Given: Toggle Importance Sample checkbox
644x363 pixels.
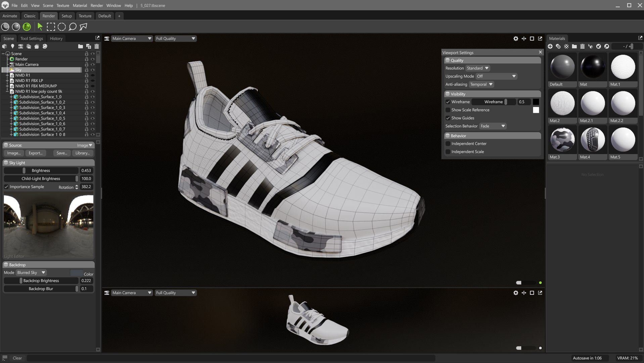Looking at the screenshot, I should point(6,187).
